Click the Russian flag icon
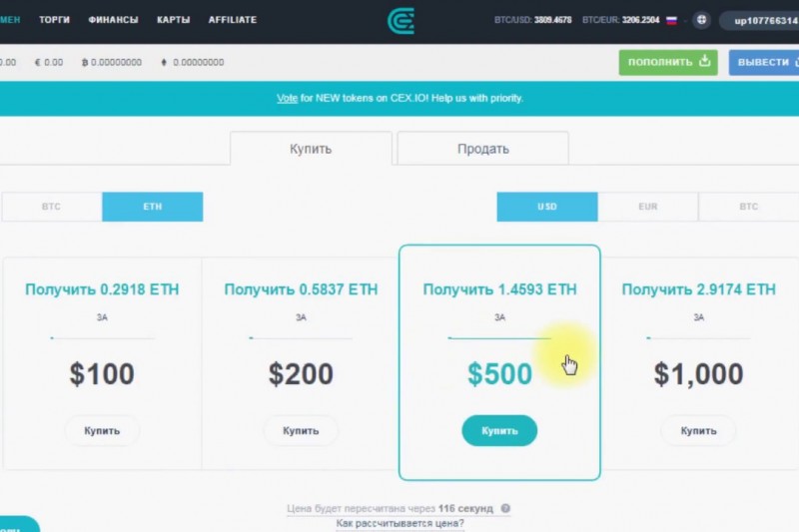 671,20
